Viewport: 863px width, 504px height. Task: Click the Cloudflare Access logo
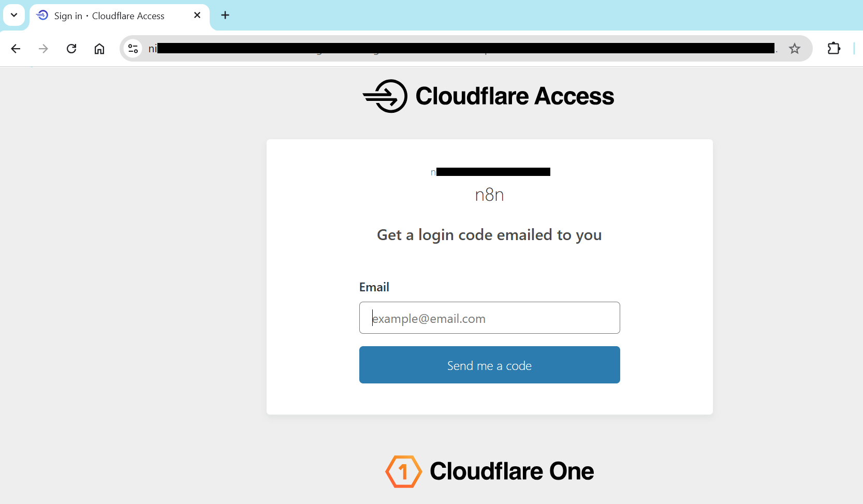[489, 96]
